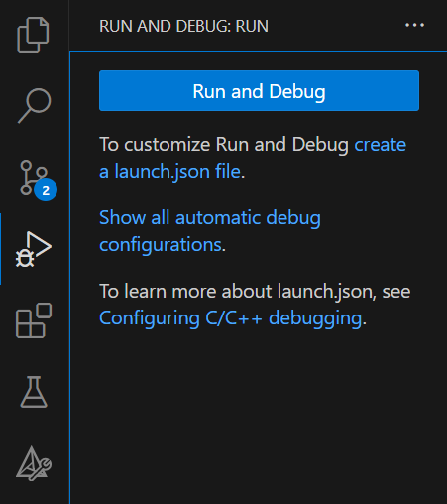Open the CMake tools icon
Image resolution: width=447 pixels, height=504 pixels.
click(x=34, y=463)
